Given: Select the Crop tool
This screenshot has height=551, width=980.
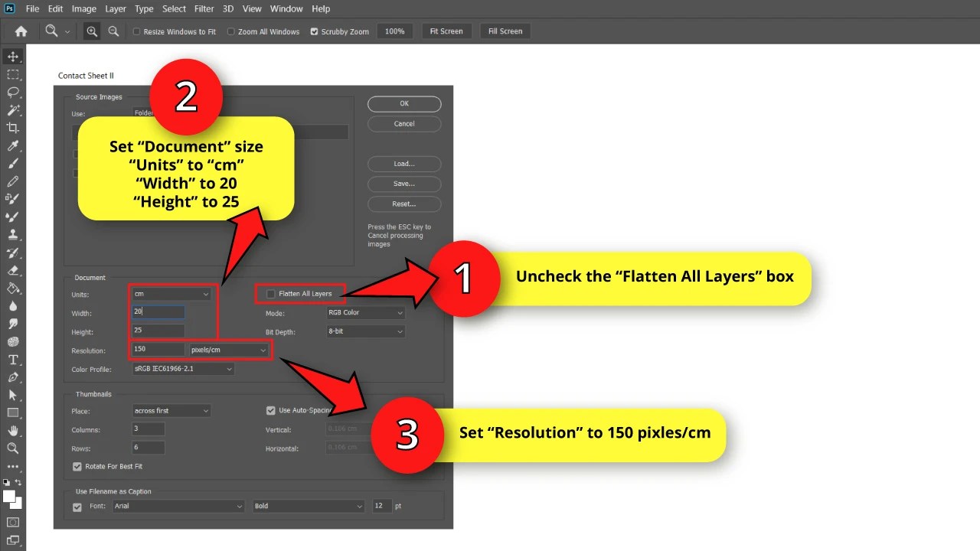Looking at the screenshot, I should tap(12, 128).
